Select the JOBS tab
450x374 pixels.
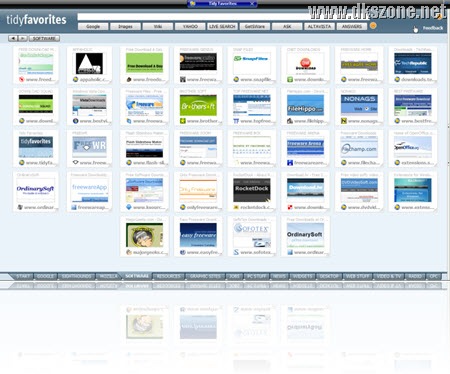pyautogui.click(x=234, y=276)
